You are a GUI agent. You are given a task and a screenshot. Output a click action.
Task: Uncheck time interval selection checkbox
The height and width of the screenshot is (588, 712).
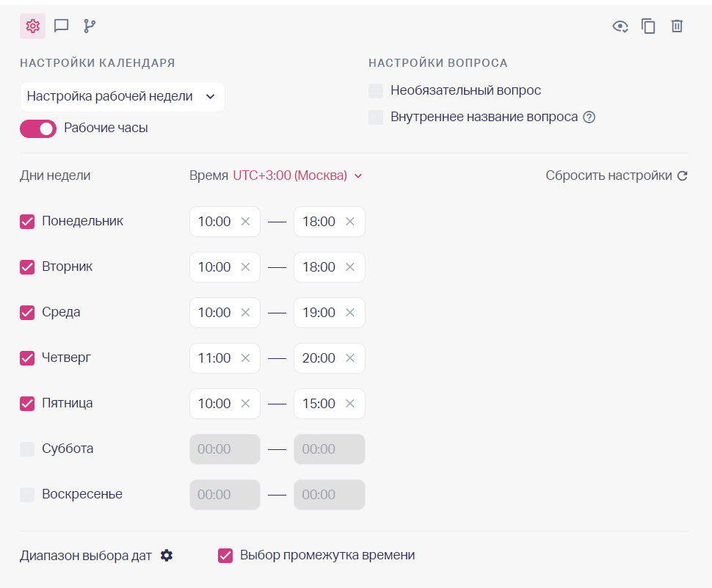click(225, 556)
